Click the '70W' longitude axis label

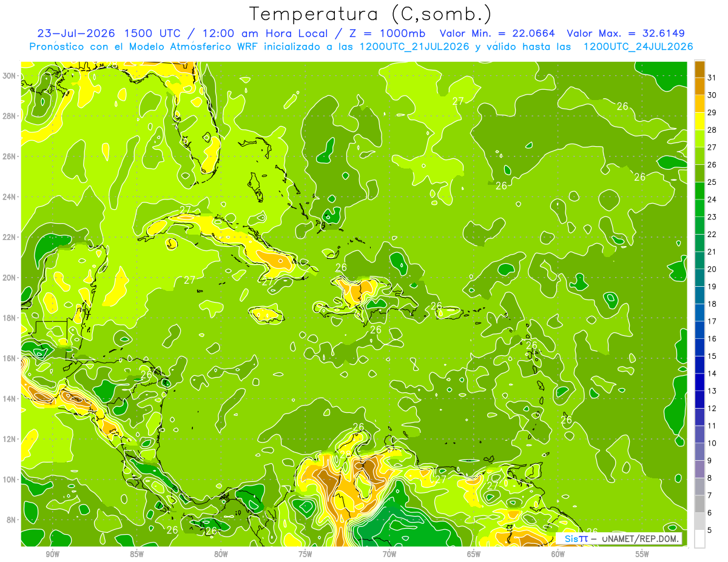tap(389, 554)
